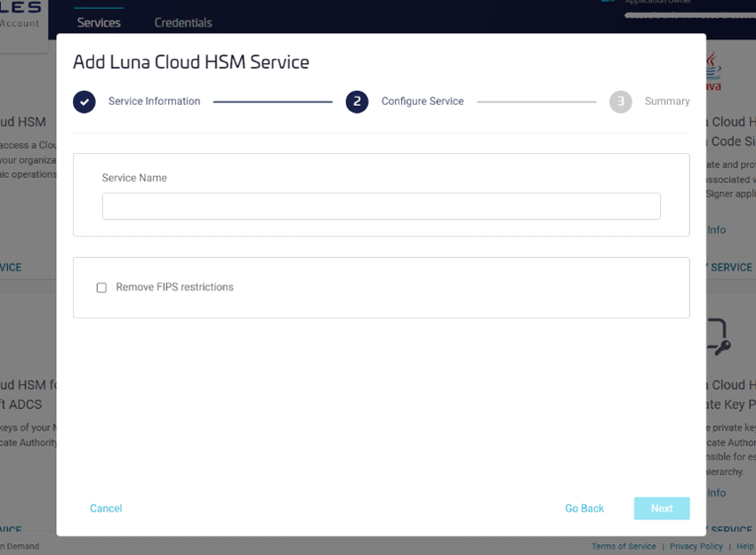Click the completed Service Information checkmark icon
The height and width of the screenshot is (555, 756).
[x=84, y=101]
